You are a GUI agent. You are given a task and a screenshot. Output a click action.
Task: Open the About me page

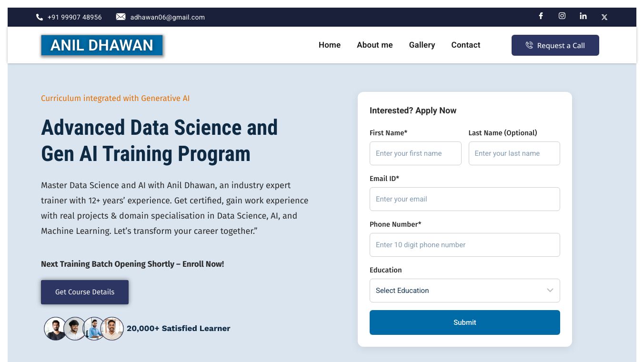click(375, 45)
